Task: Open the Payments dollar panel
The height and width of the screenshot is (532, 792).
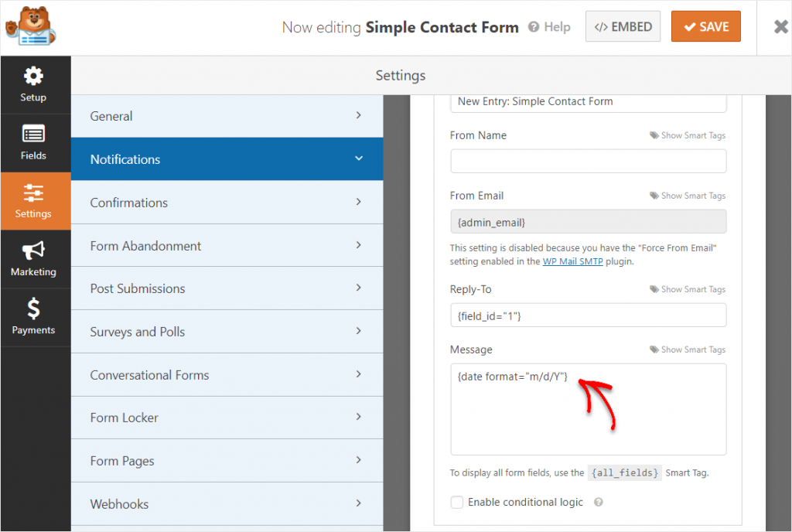Action: tap(33, 317)
